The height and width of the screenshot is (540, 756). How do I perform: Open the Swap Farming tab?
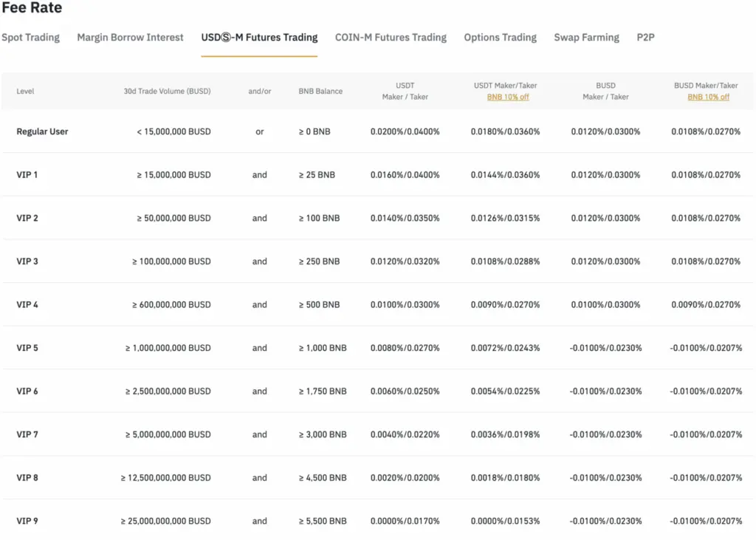pyautogui.click(x=586, y=37)
